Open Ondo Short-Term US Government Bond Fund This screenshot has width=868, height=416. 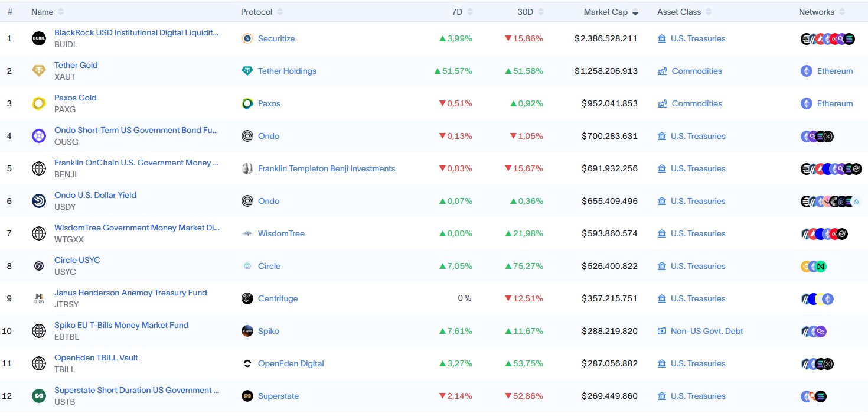tap(136, 131)
